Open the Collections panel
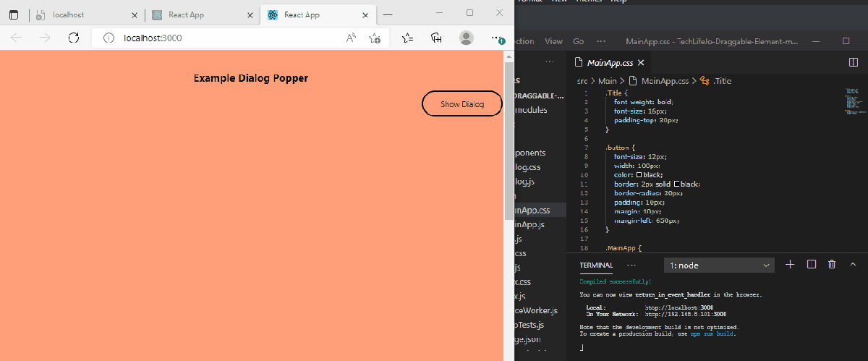This screenshot has height=361, width=868. click(x=437, y=38)
